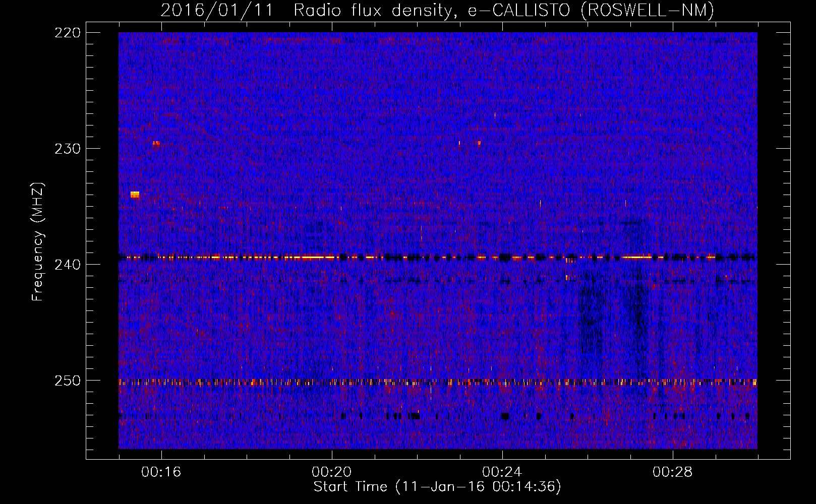Viewport: 816px width, 504px height.
Task: Click the 230 frequency tick label
Action: tap(67, 149)
